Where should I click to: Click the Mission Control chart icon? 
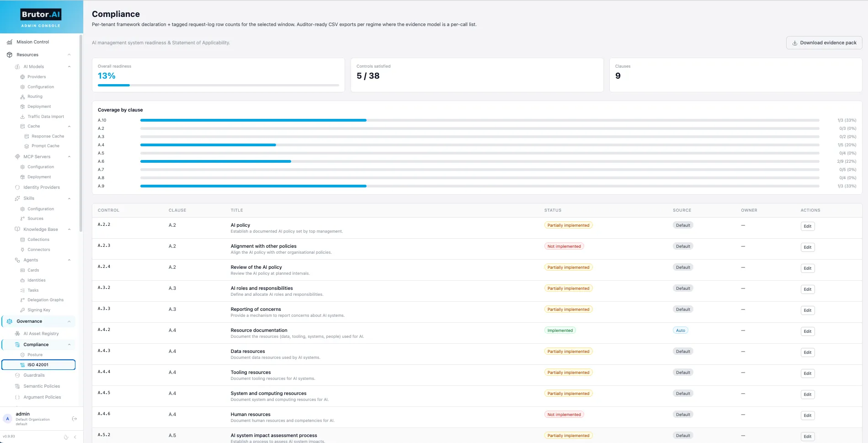10,42
